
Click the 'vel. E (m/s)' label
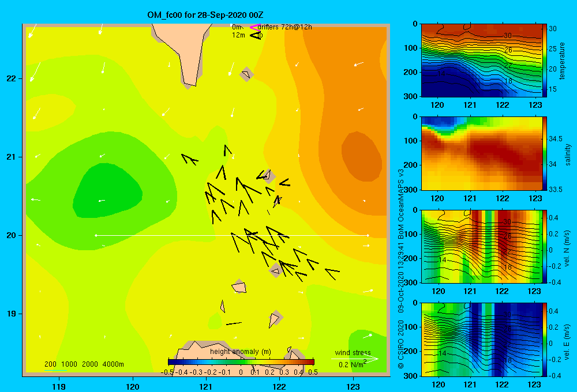(567, 342)
